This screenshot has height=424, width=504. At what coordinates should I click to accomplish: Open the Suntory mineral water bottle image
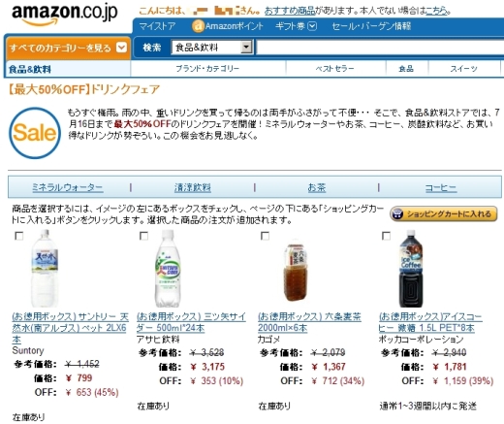pyautogui.click(x=45, y=269)
